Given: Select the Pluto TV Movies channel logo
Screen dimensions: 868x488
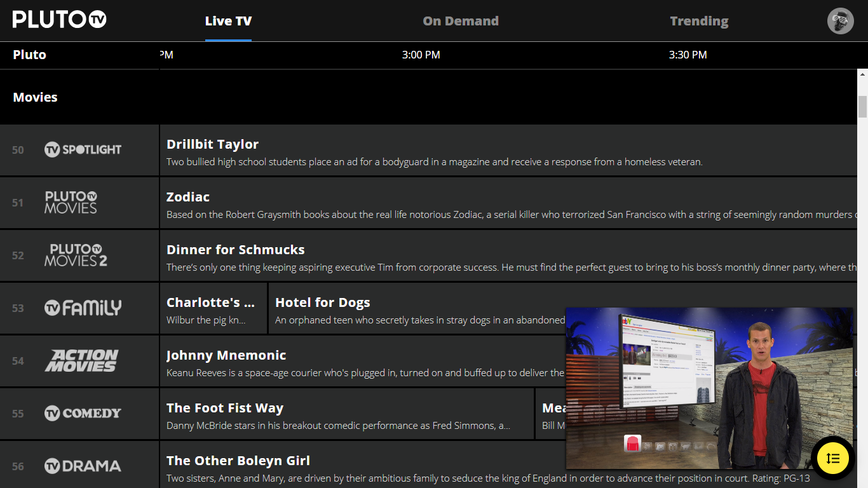Looking at the screenshot, I should [71, 202].
